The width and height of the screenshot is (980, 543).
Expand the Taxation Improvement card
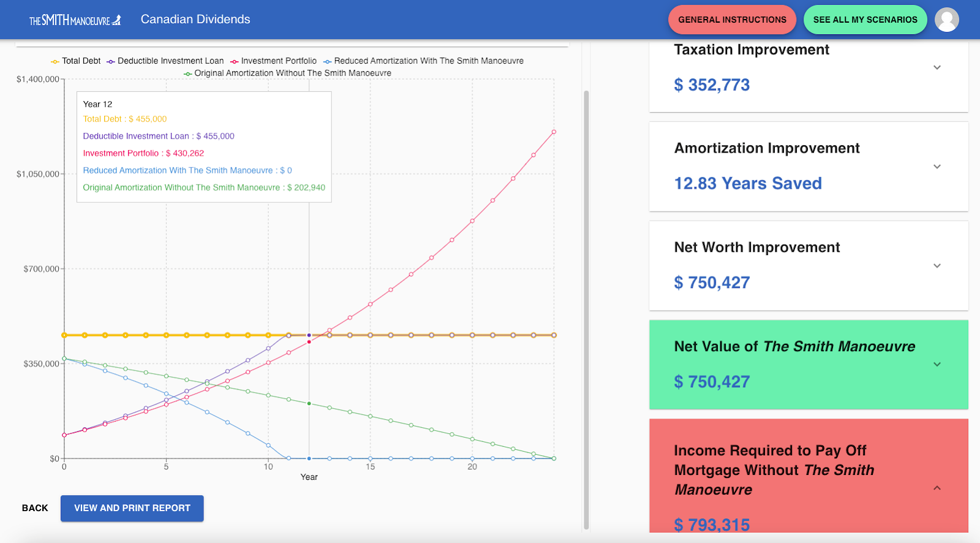tap(937, 67)
